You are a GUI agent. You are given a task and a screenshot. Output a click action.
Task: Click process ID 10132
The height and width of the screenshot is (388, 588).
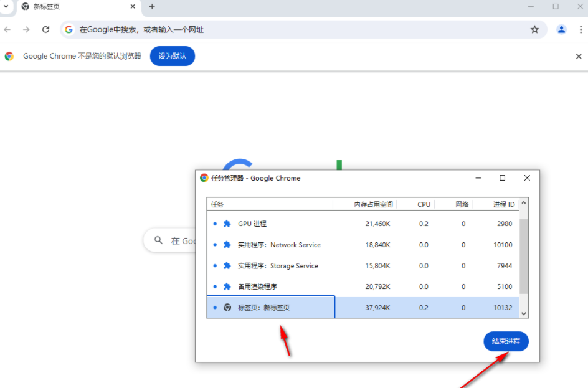503,308
